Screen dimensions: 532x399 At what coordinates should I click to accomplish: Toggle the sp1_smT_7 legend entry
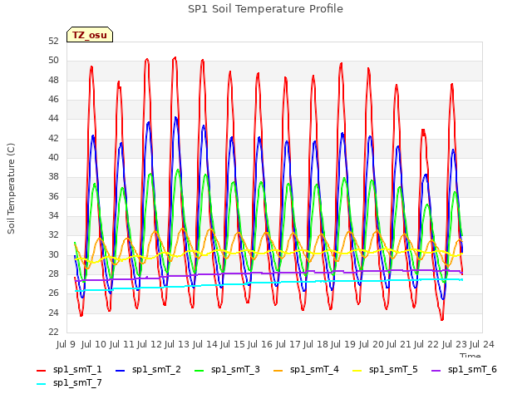69,383
